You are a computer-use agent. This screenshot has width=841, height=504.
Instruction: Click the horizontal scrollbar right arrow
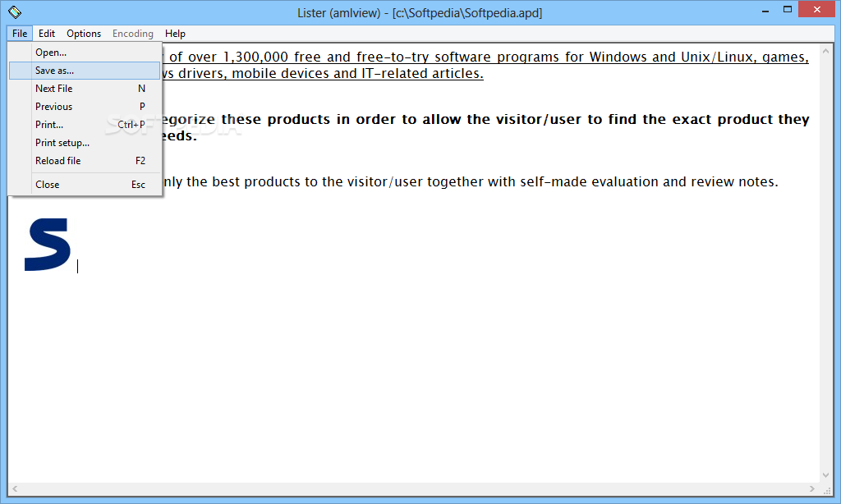pos(812,488)
